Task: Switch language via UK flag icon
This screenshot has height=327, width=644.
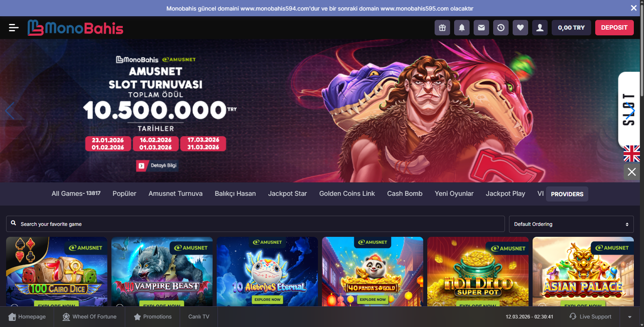Action: 632,154
